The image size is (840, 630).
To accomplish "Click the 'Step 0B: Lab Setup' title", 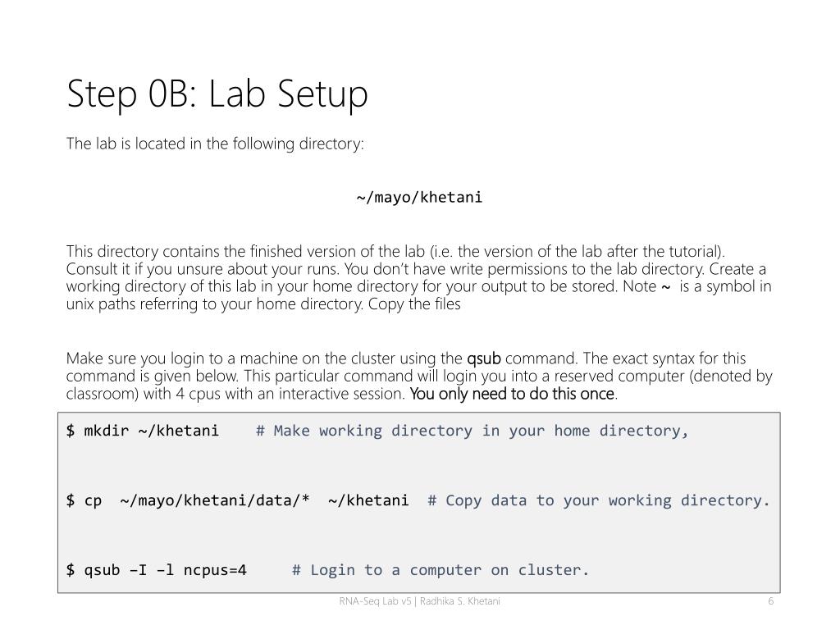I will tap(217, 94).
